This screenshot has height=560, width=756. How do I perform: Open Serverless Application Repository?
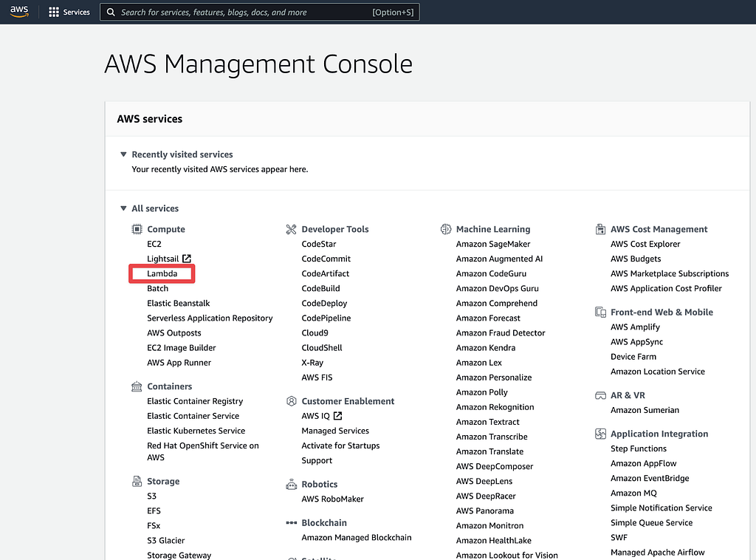[x=210, y=318]
